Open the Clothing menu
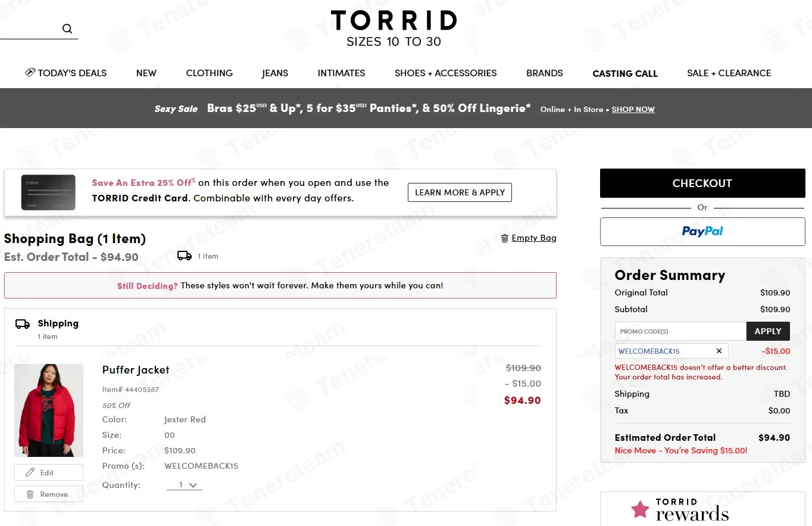The height and width of the screenshot is (526, 812). coord(209,73)
